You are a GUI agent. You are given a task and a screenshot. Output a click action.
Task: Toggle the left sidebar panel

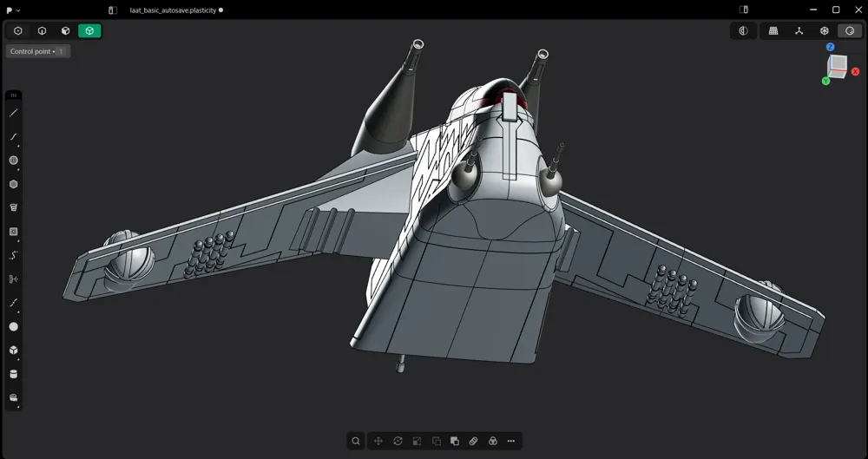(113, 10)
